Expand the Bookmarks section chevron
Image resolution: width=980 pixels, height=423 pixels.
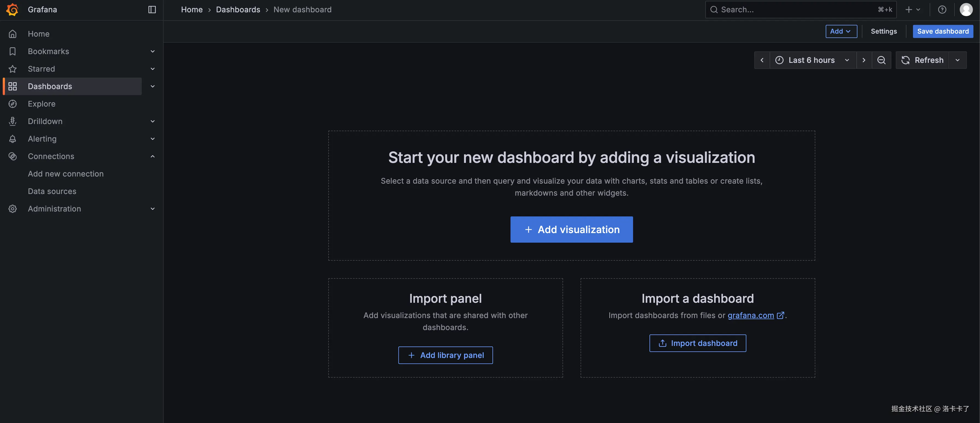coord(153,51)
